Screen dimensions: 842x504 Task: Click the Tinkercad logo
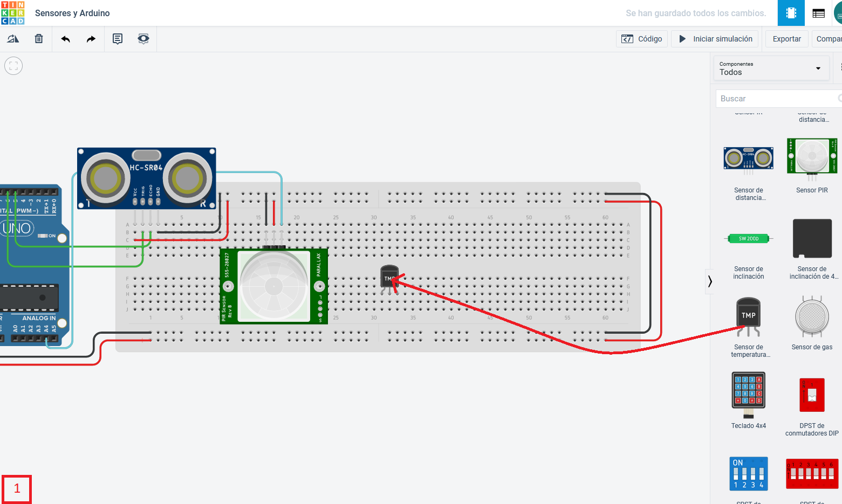(13, 13)
